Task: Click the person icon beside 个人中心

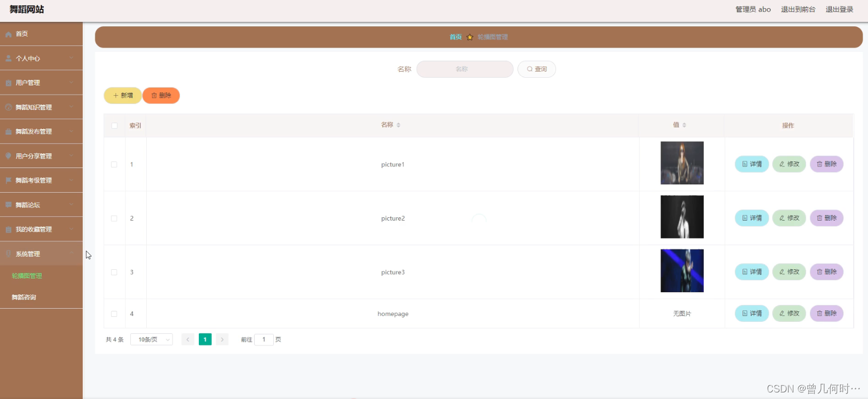Action: pyautogui.click(x=9, y=58)
